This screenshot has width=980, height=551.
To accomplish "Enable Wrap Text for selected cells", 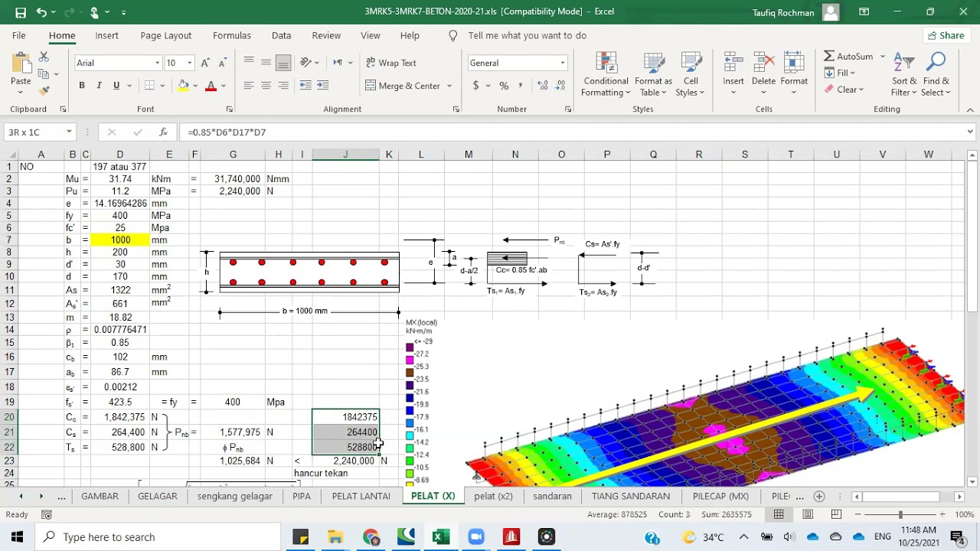I will pyautogui.click(x=390, y=63).
